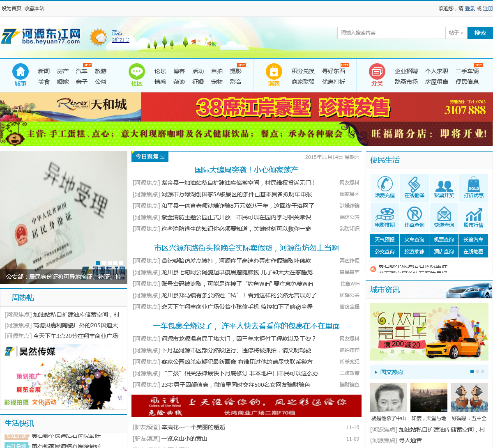Open the 二手车辆 nav item
This screenshot has width=493, height=448.
467,71
